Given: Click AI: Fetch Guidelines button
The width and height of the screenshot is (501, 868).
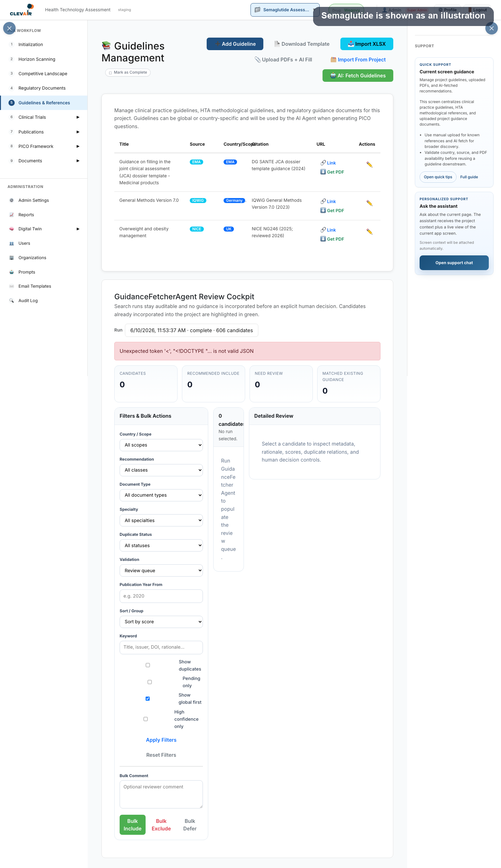Looking at the screenshot, I should coord(358,76).
